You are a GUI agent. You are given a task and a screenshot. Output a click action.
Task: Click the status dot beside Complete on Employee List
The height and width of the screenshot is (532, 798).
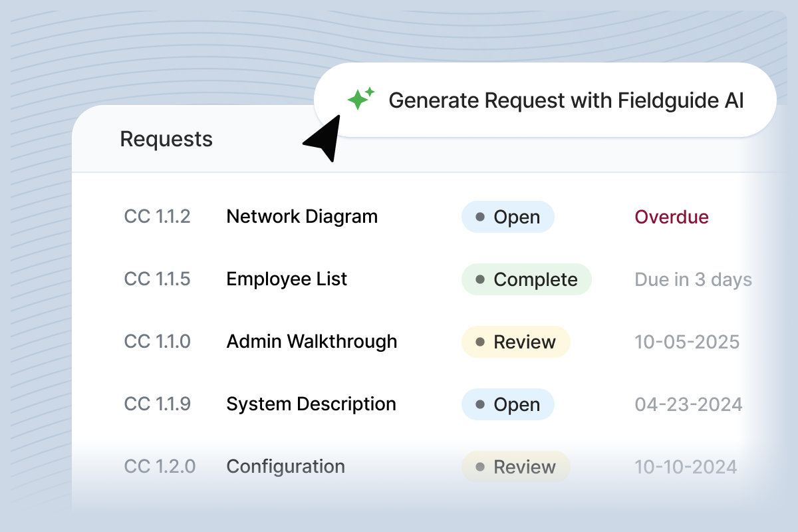click(x=480, y=279)
